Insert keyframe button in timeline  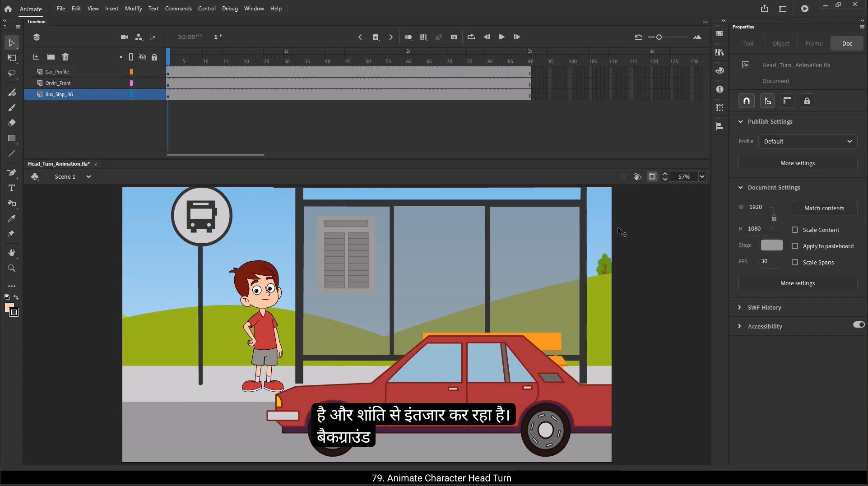click(376, 37)
